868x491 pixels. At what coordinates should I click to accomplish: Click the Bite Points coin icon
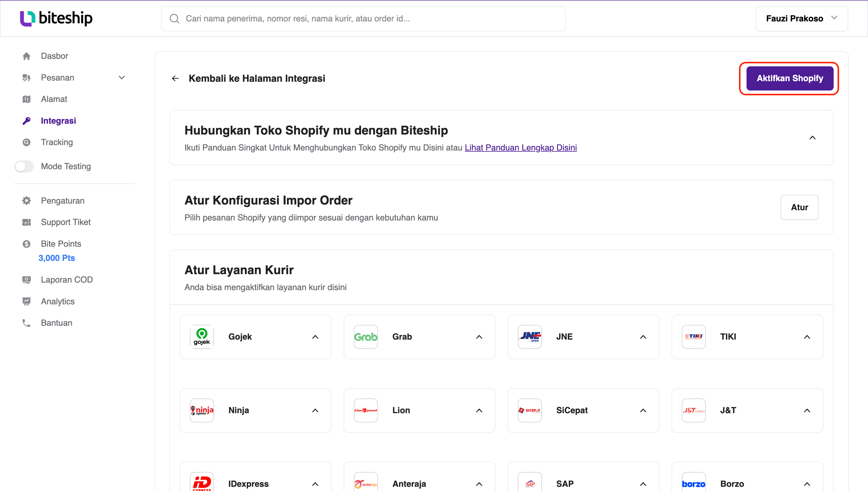(27, 244)
